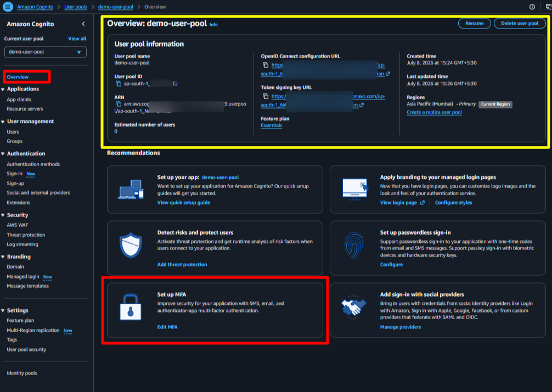Image resolution: width=552 pixels, height=392 pixels.
Task: Open View quick setup guide link
Action: tap(184, 203)
